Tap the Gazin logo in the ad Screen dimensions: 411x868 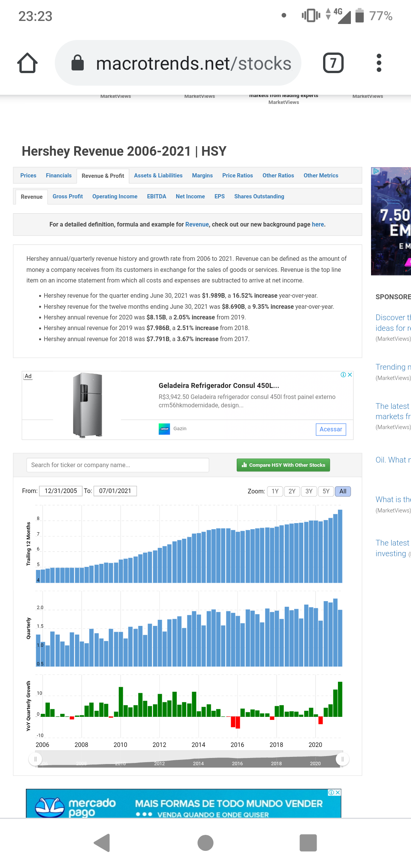pyautogui.click(x=164, y=429)
